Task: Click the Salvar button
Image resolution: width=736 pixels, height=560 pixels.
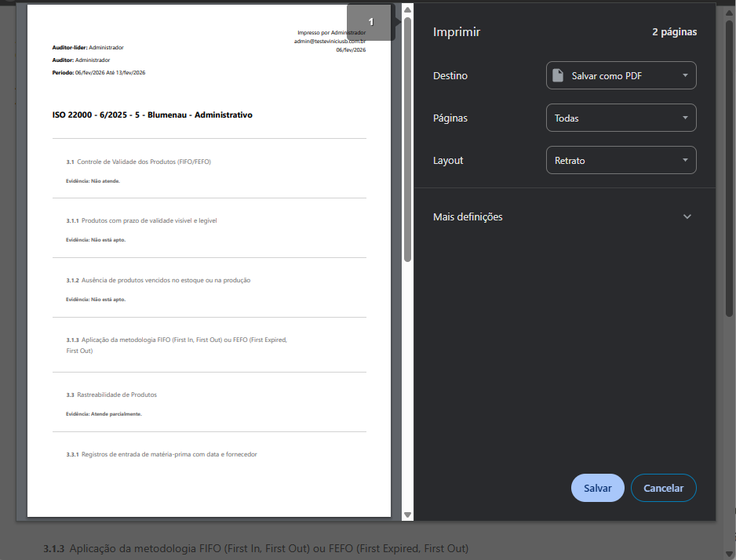Action: click(598, 488)
